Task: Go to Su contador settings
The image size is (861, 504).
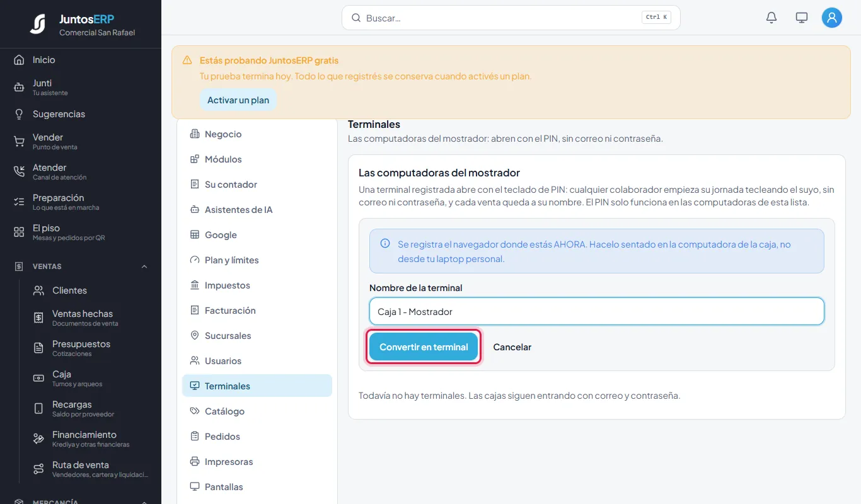Action: (x=257, y=185)
